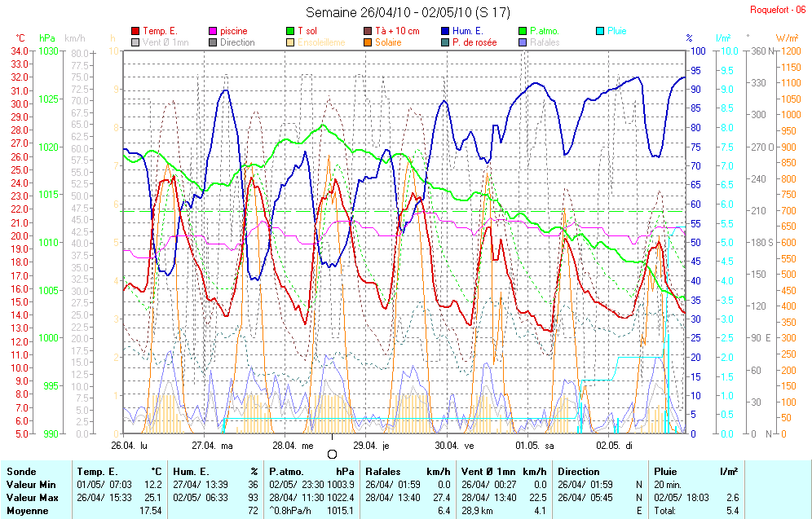The image size is (812, 519).
Task: Click the wind distance 28,9 km
Action: 477,511
